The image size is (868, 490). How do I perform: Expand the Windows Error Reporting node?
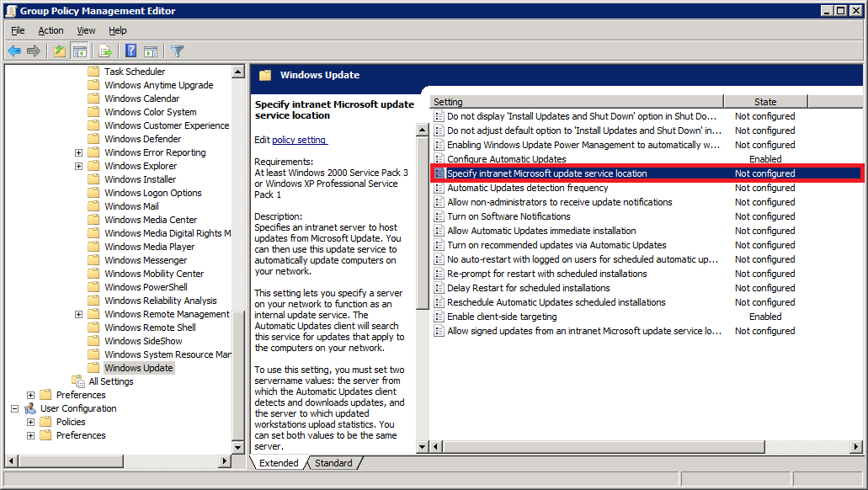78,153
